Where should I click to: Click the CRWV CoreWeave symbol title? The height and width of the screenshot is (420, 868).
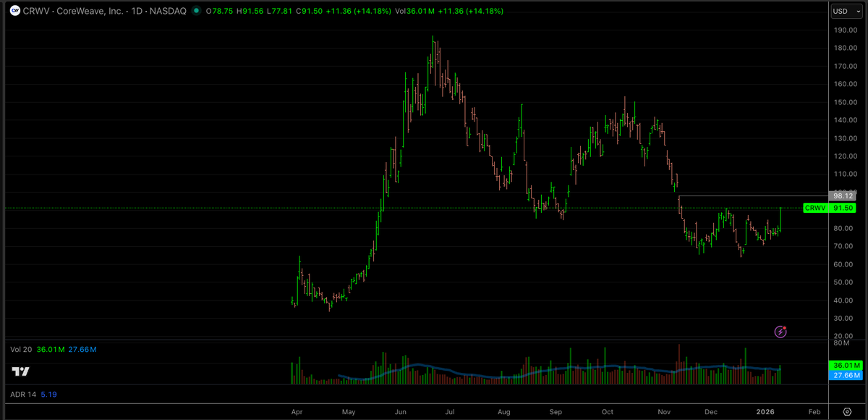(x=106, y=12)
